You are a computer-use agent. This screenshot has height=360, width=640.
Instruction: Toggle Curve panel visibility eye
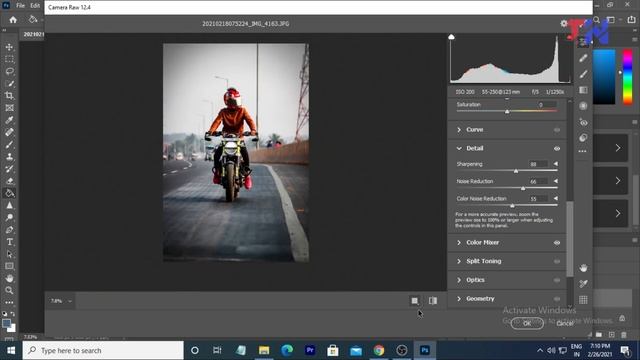click(x=557, y=130)
